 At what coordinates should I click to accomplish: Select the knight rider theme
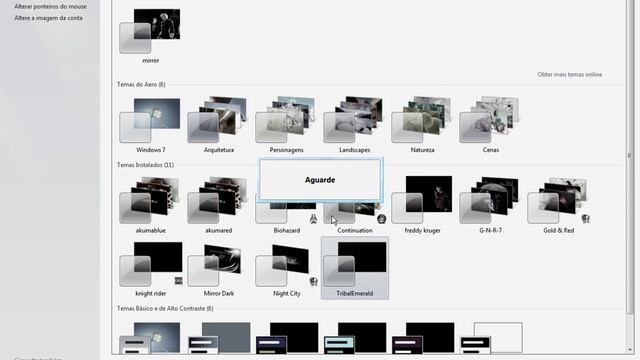pyautogui.click(x=150, y=264)
